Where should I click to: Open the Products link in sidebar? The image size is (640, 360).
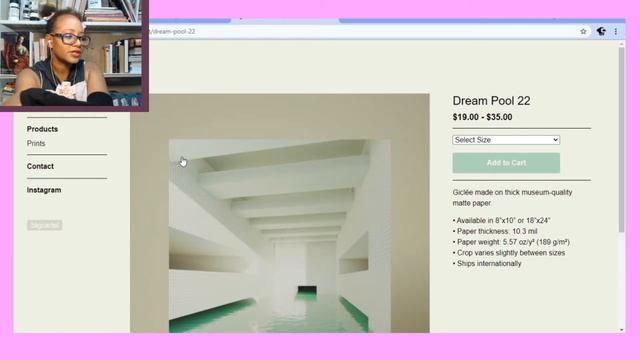pos(42,129)
